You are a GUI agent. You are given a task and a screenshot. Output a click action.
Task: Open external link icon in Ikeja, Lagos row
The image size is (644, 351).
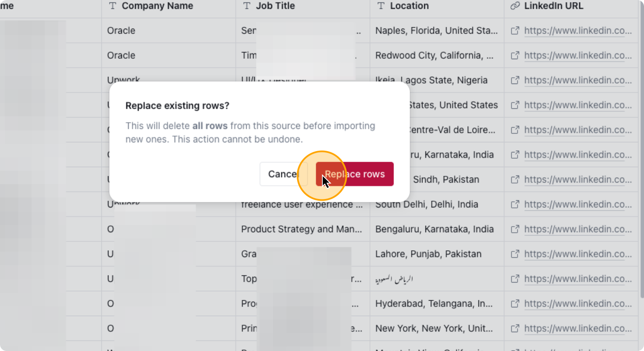(515, 80)
